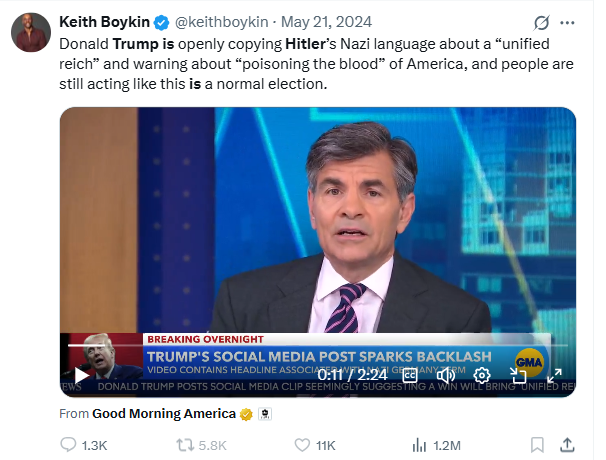The height and width of the screenshot is (460, 606).
Task: Mute the video sound
Action: tap(445, 375)
